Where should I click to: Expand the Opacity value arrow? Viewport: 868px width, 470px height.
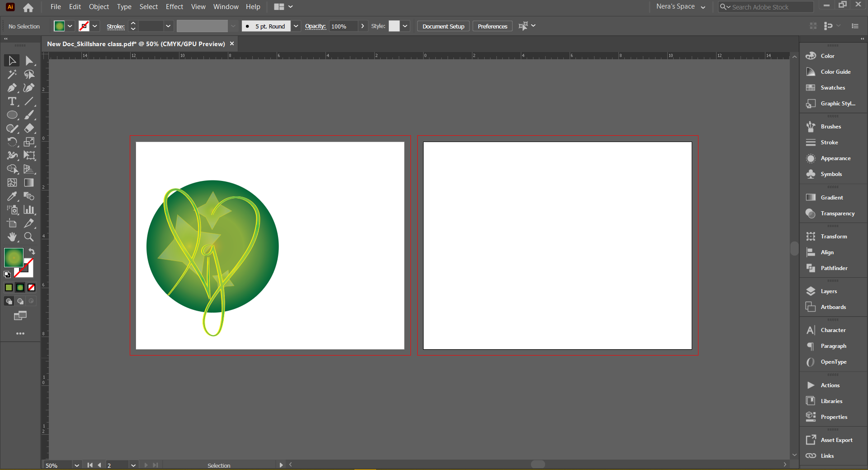(x=363, y=26)
